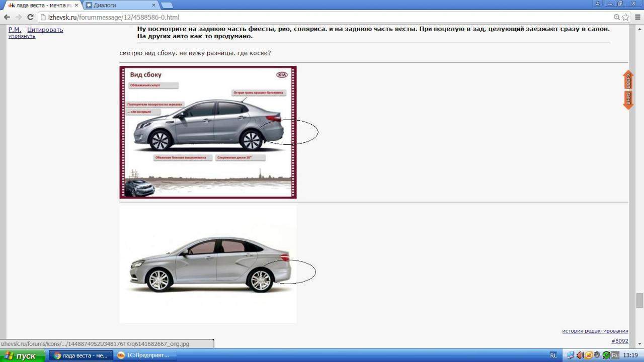The height and width of the screenshot is (362, 644).
Task: Click the vertical scrollbar thumb
Action: 639,300
